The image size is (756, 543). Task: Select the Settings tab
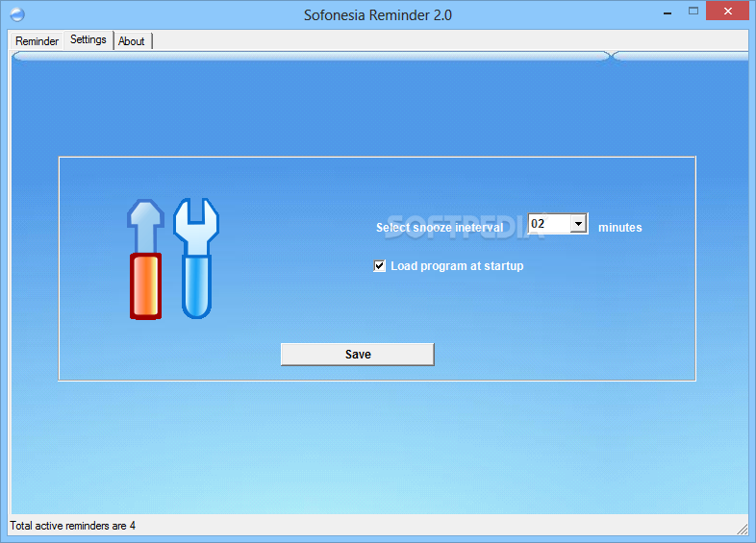coord(88,39)
